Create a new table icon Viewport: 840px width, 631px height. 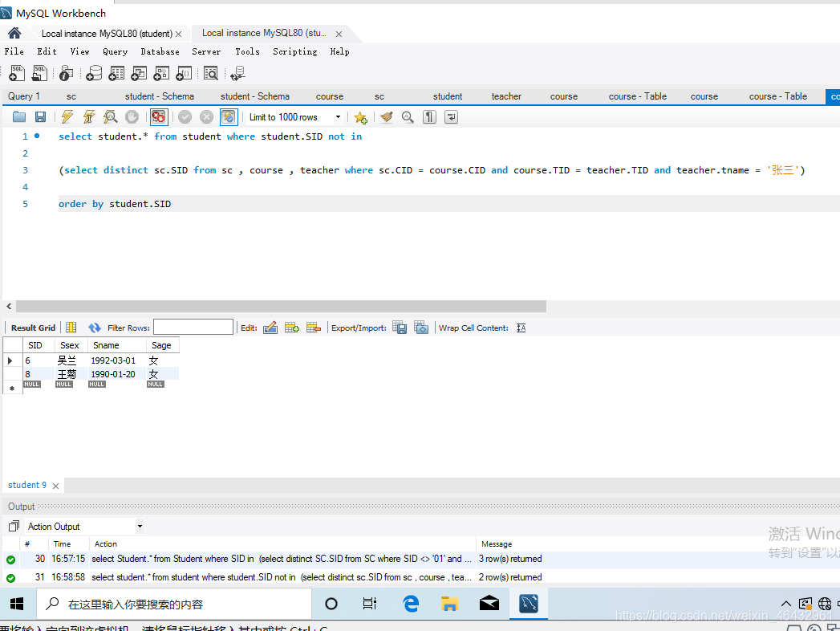(x=116, y=73)
